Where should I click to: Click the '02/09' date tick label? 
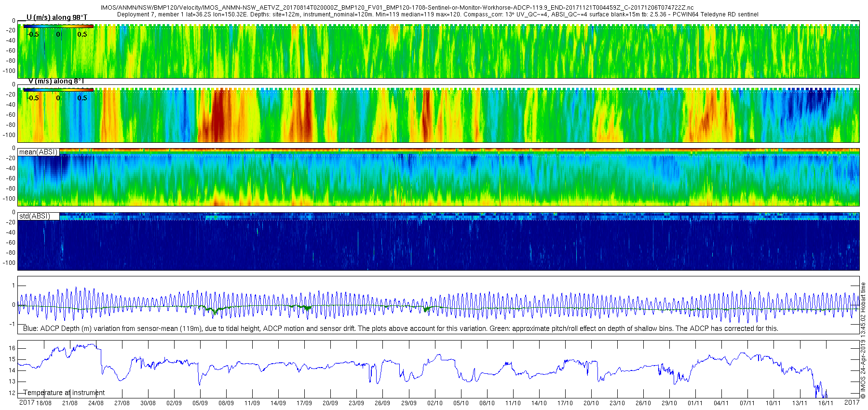[x=174, y=403]
